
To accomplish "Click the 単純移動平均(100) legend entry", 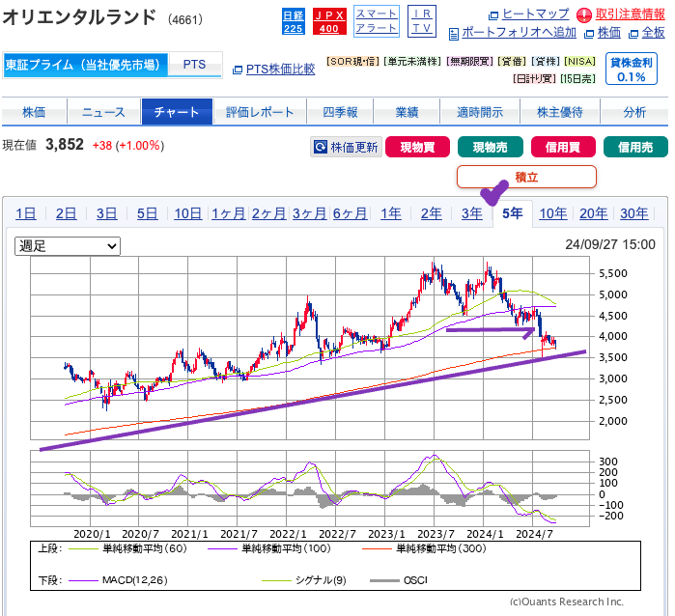I will [x=269, y=548].
